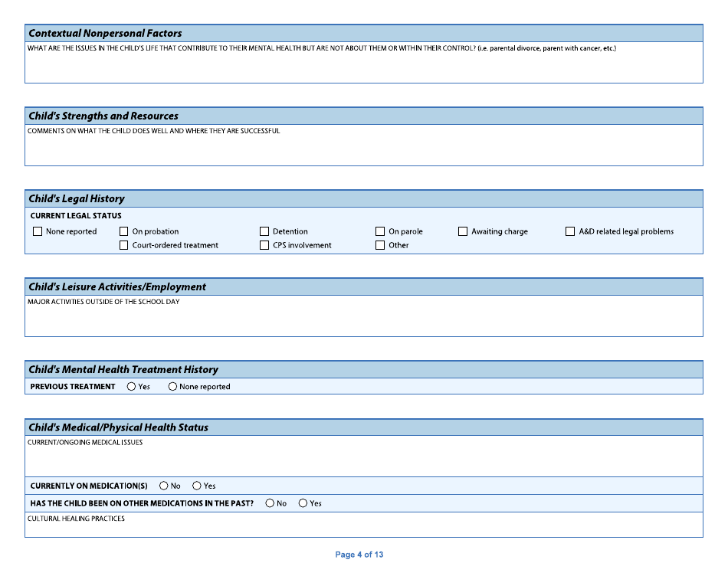Select Yes for currently on medications
728x563 pixels.
pos(197,485)
